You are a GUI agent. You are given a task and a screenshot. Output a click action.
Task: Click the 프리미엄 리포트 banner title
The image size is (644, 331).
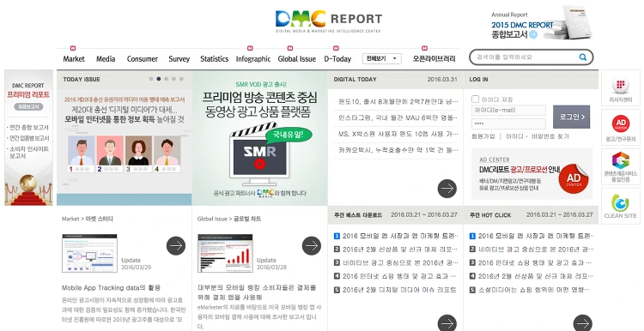pyautogui.click(x=28, y=94)
